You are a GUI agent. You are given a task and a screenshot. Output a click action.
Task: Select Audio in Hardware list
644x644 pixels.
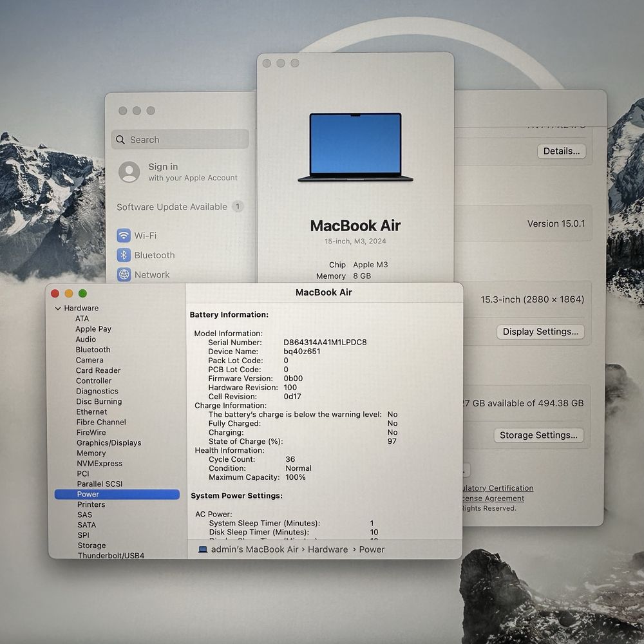coord(86,339)
